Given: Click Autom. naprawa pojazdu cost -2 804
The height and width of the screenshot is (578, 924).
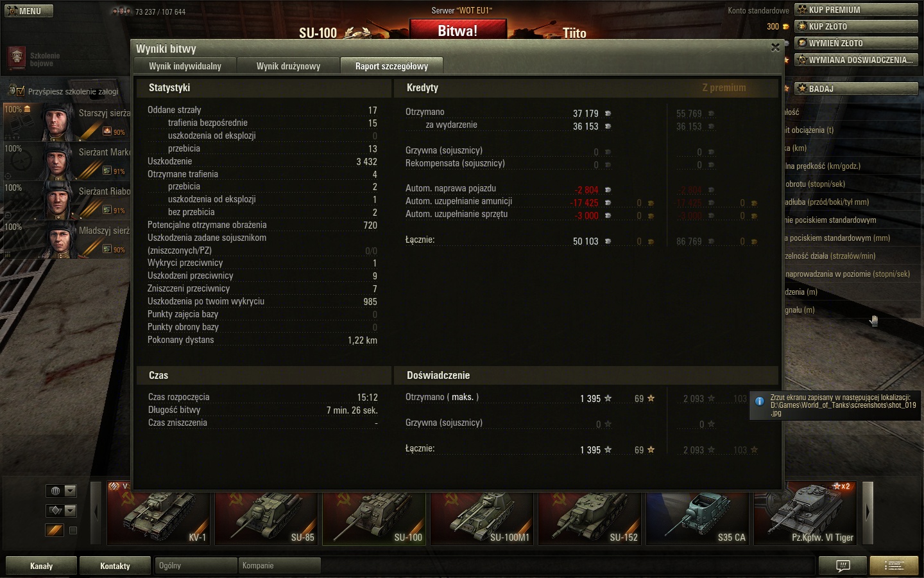Looking at the screenshot, I should point(587,190).
